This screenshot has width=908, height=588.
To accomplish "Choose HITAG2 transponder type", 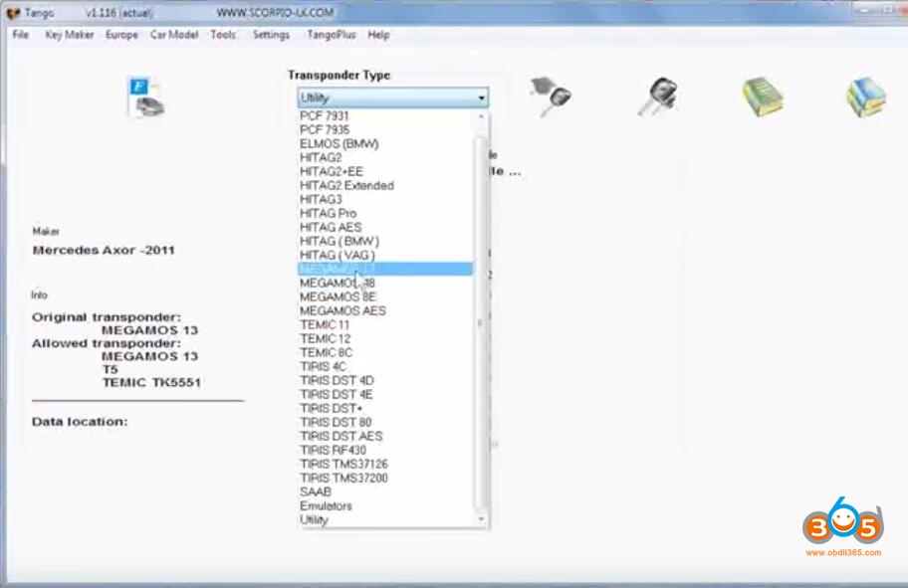I will pyautogui.click(x=386, y=157).
